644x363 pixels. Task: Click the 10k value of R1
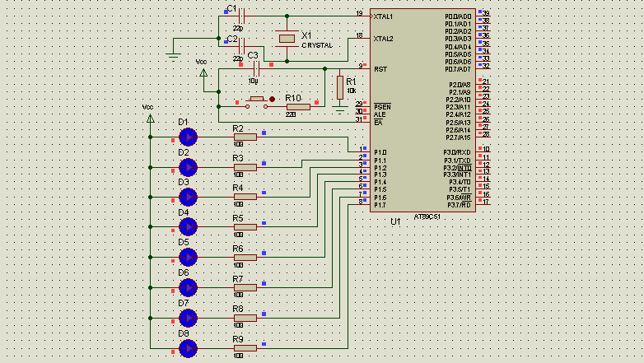[351, 91]
